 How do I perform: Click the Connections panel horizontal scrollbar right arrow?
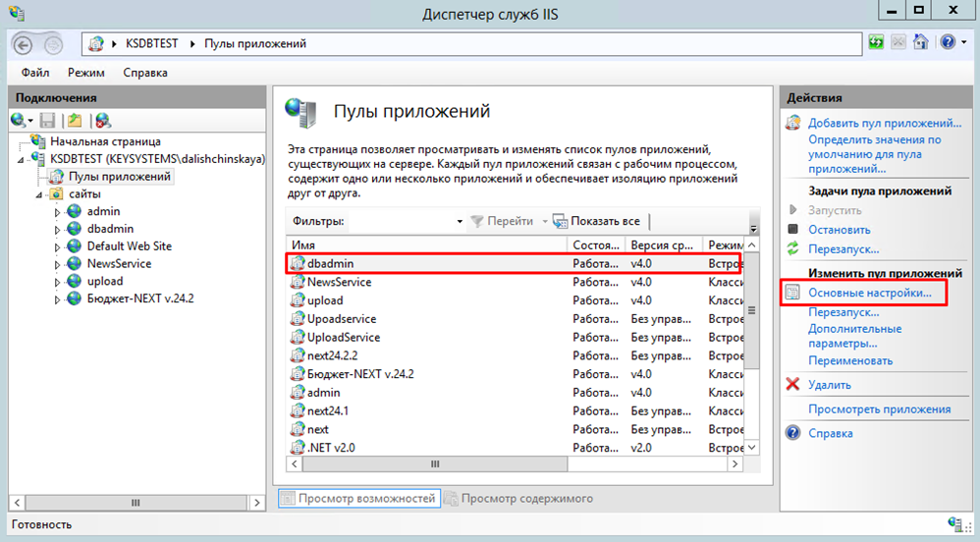click(257, 502)
